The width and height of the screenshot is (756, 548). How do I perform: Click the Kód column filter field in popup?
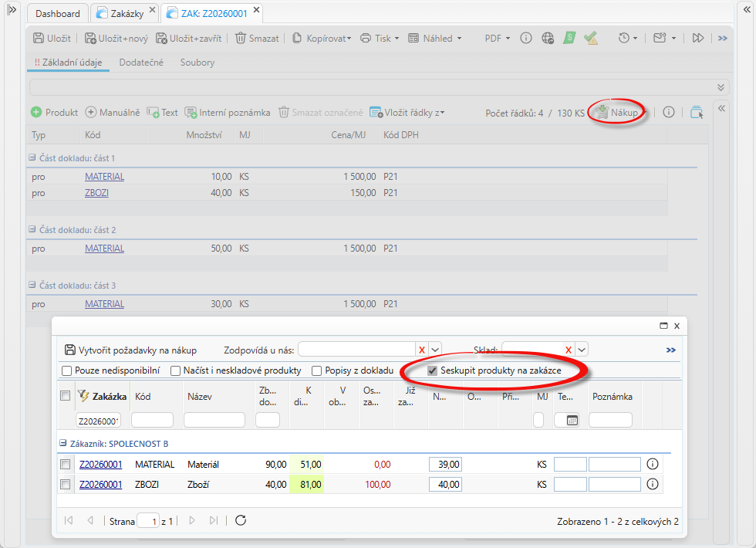tap(152, 420)
